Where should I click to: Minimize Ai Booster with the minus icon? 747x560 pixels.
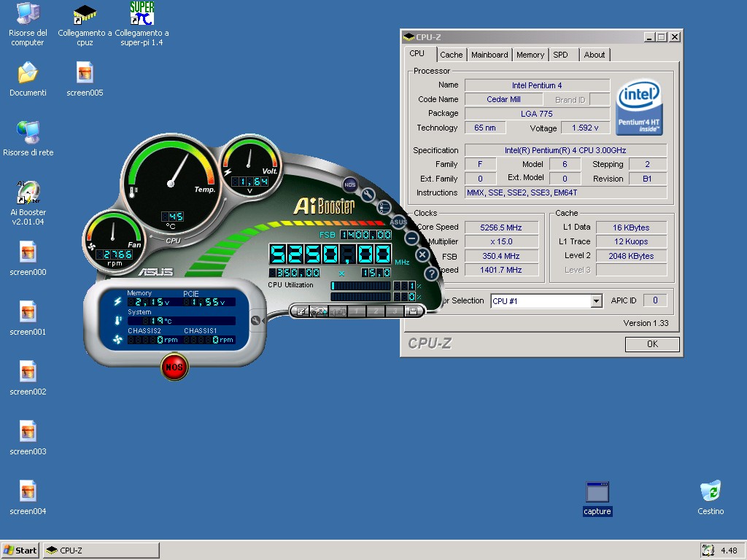(x=411, y=238)
